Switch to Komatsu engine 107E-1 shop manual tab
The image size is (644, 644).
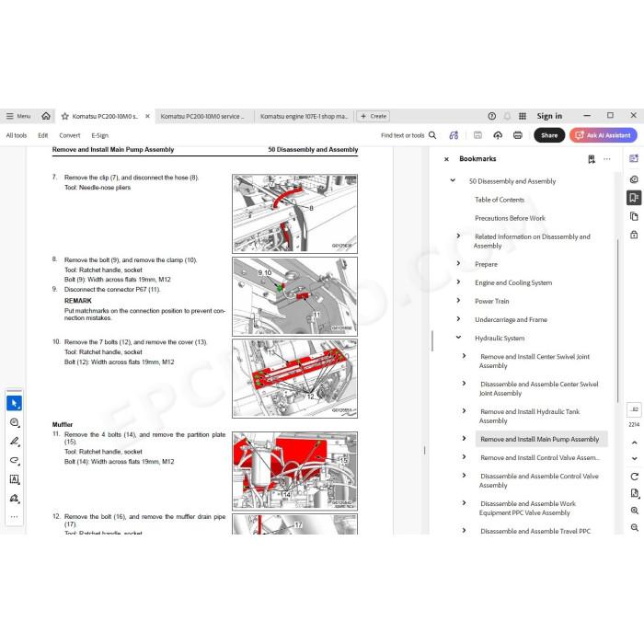point(304,116)
